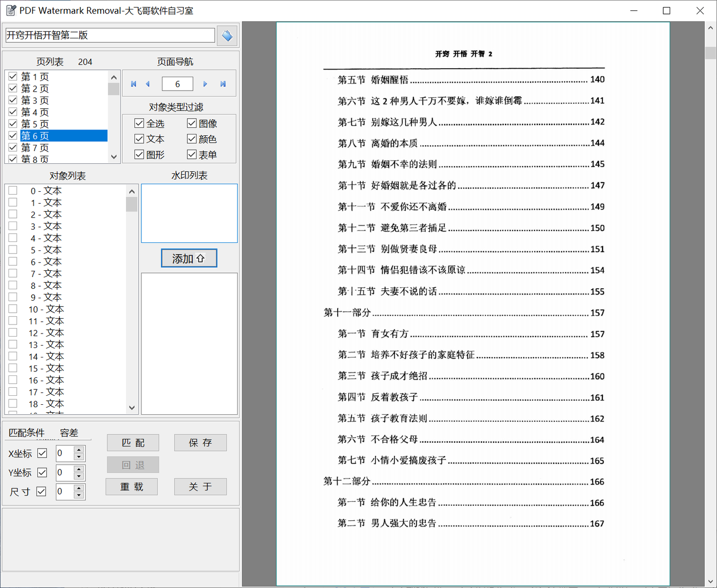
Task: Uncheck 全选 in the filter panel
Action: [139, 123]
